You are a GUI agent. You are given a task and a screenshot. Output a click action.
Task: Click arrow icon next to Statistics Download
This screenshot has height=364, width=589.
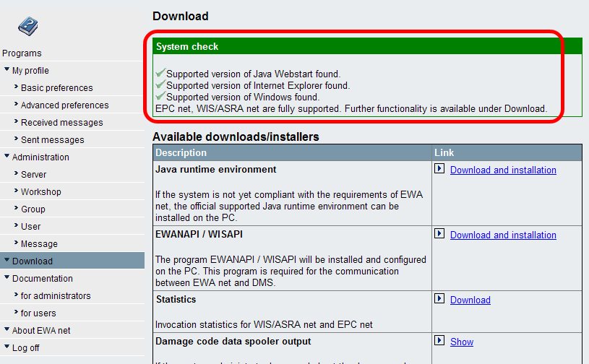coord(439,300)
